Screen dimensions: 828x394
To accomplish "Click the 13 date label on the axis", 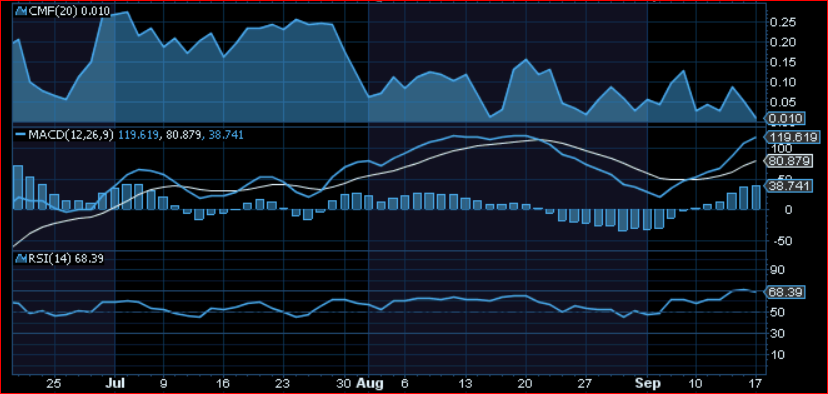I will (465, 383).
